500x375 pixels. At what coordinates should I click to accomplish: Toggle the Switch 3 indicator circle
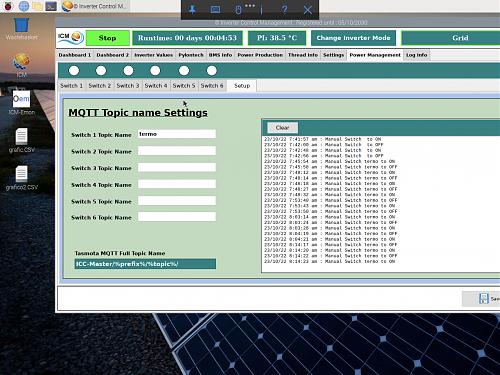(x=128, y=71)
